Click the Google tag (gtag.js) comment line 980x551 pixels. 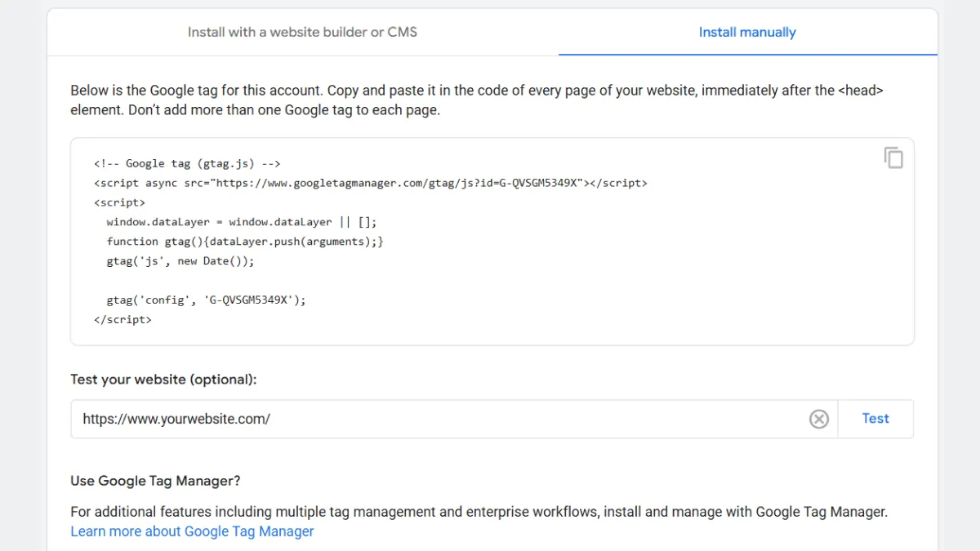[187, 163]
